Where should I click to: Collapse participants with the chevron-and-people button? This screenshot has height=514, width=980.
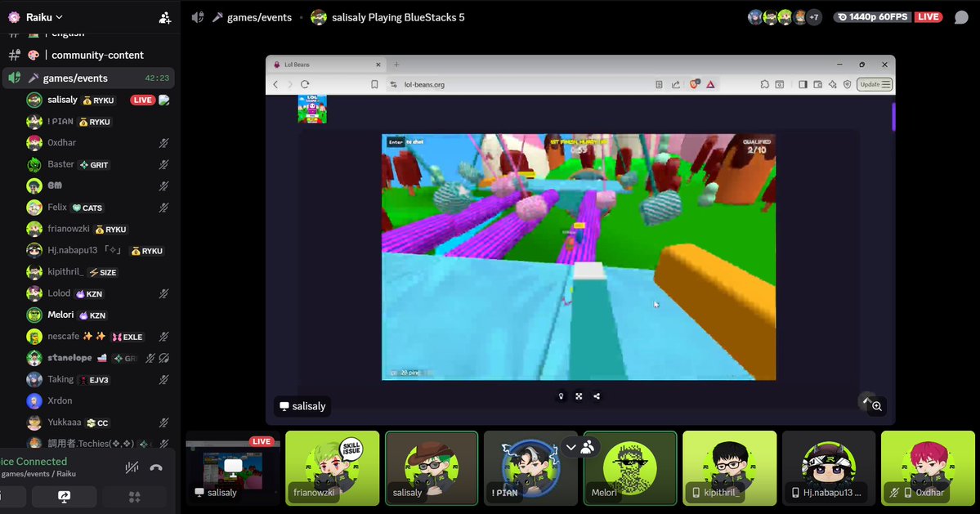(x=579, y=447)
